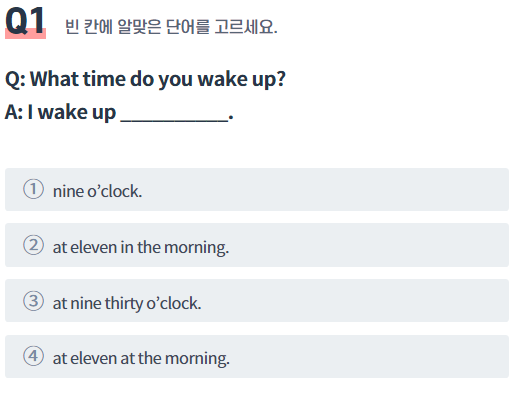
Task: Click the Korean instruction text beside Q1
Action: pos(171,27)
